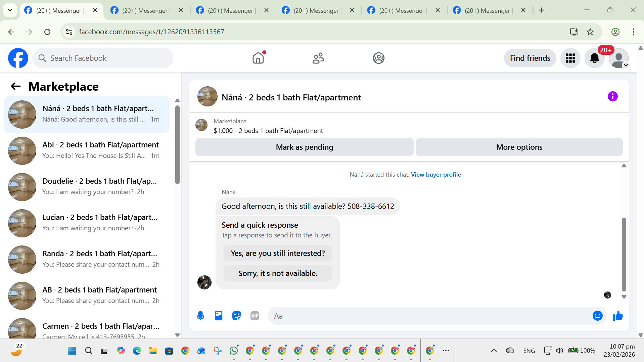
Task: Open the Friends icon in top navigation
Action: pos(318,58)
